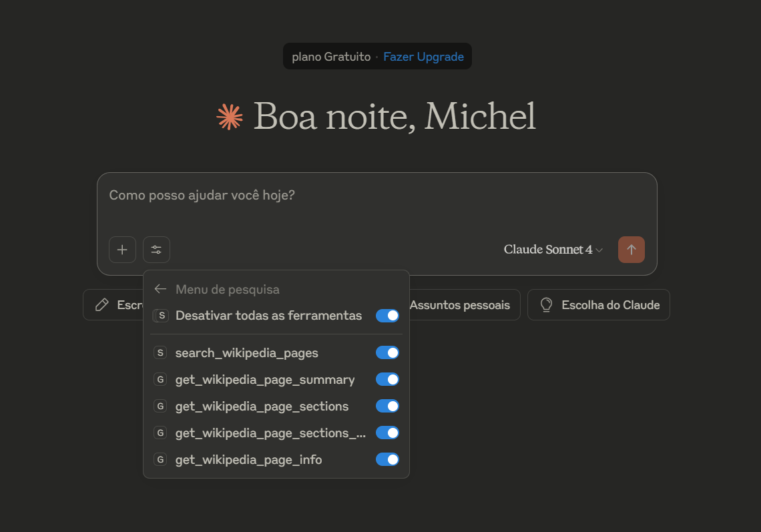Go back using the menu arrow icon

click(x=161, y=289)
